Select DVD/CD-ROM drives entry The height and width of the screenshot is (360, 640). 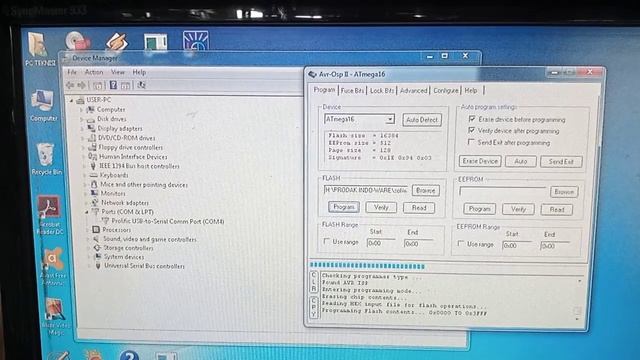[127, 138]
